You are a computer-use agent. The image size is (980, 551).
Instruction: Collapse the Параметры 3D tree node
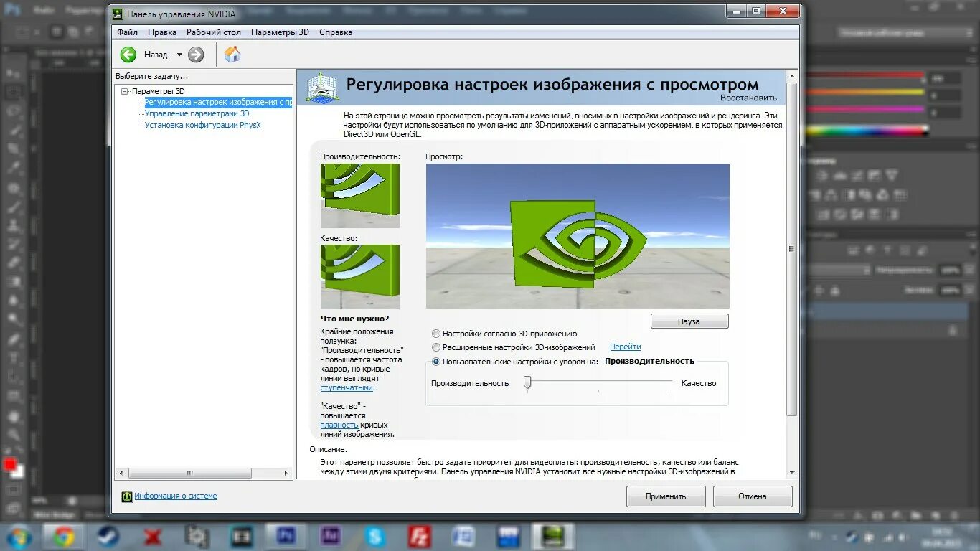pyautogui.click(x=125, y=91)
